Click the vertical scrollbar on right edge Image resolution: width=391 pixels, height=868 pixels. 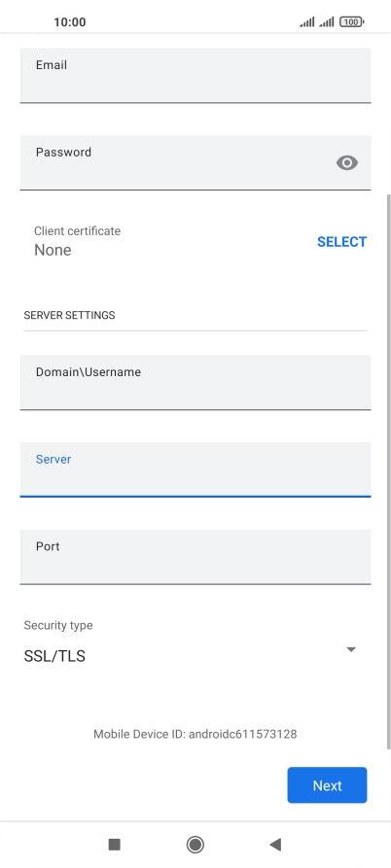point(389,471)
